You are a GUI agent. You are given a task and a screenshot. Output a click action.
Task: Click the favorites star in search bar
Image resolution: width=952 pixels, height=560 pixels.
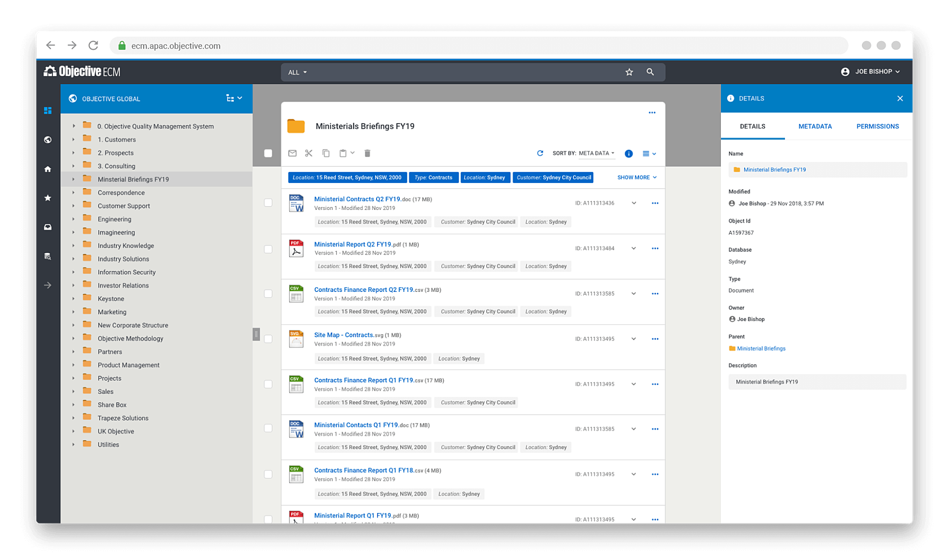pos(629,72)
